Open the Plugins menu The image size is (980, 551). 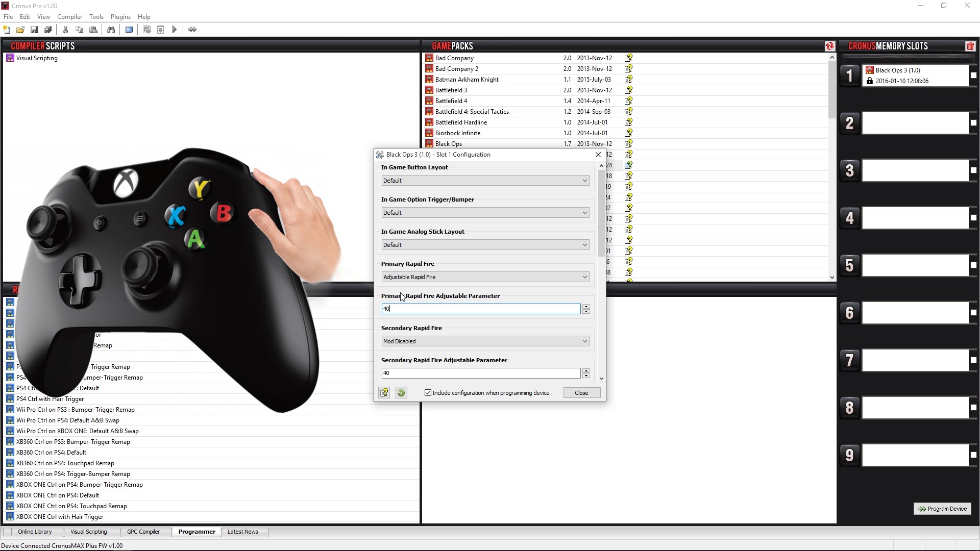click(120, 17)
